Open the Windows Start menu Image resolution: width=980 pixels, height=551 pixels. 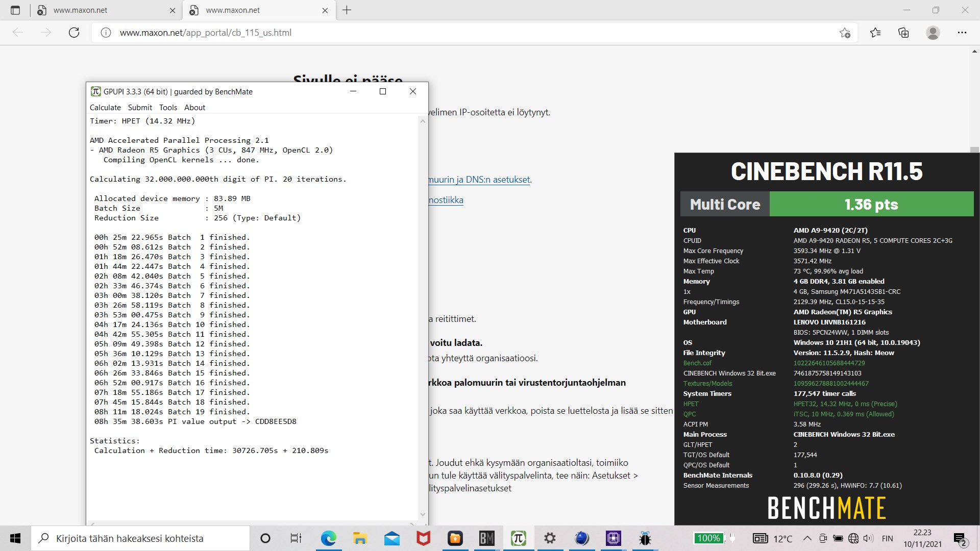(15, 538)
